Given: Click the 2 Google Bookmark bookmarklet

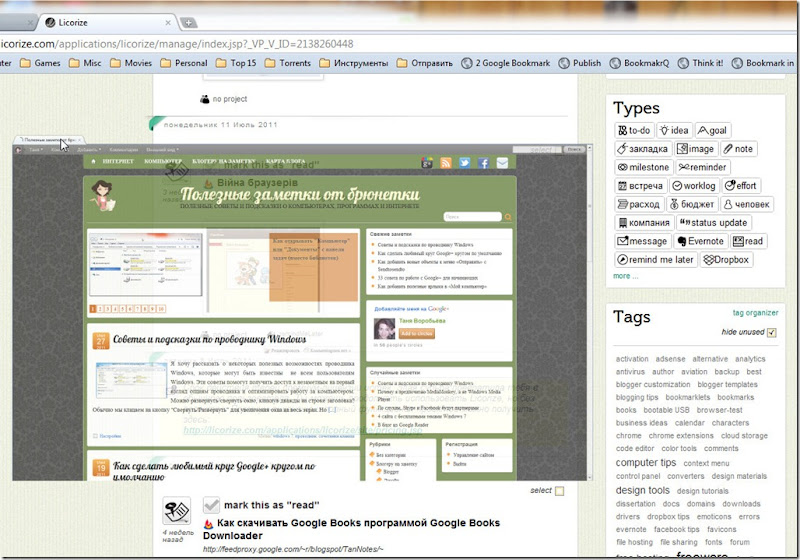Looking at the screenshot, I should [x=506, y=63].
